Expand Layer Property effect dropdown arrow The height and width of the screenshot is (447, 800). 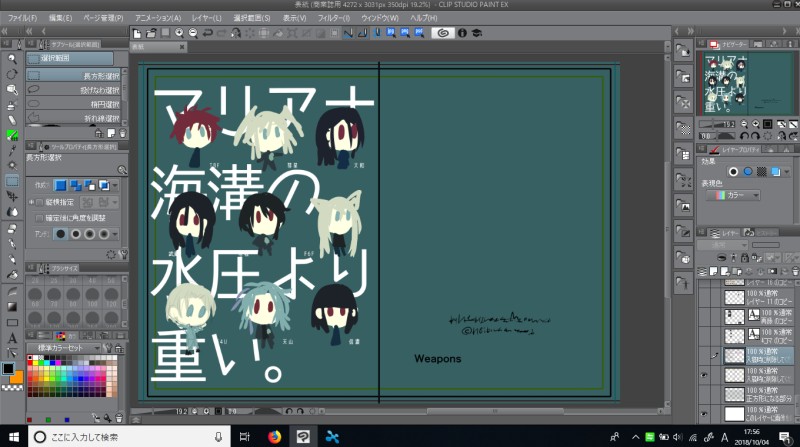pos(787,172)
